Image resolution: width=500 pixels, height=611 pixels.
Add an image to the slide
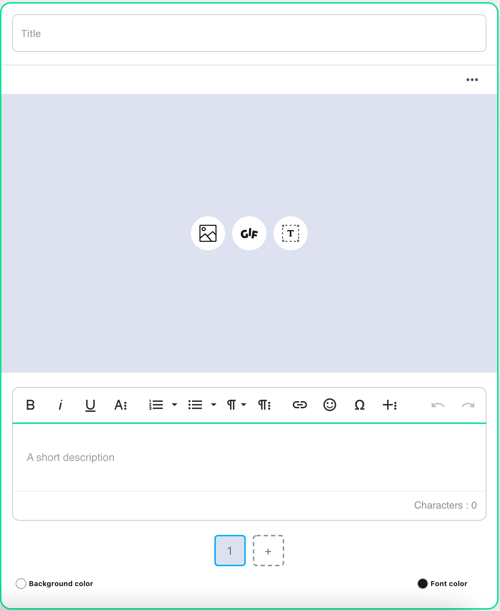click(208, 233)
